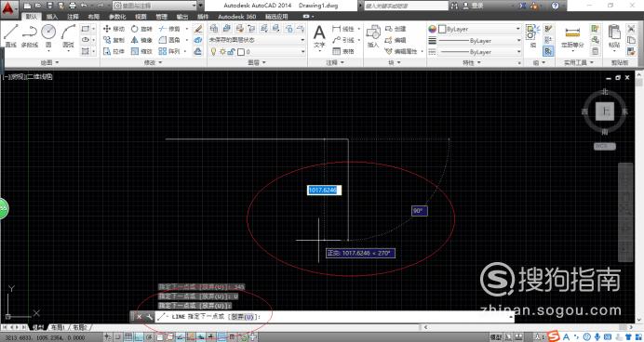Activate the Stretch (拉伸) command
644x342 pixels.
point(114,51)
